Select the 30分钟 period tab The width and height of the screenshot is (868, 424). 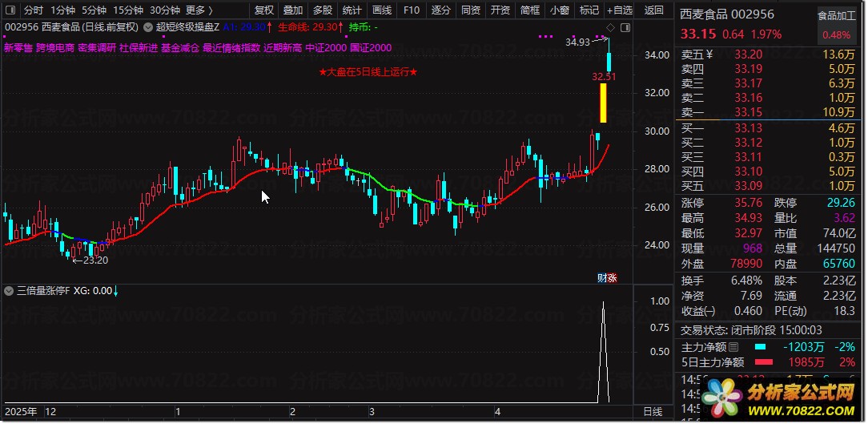point(165,10)
